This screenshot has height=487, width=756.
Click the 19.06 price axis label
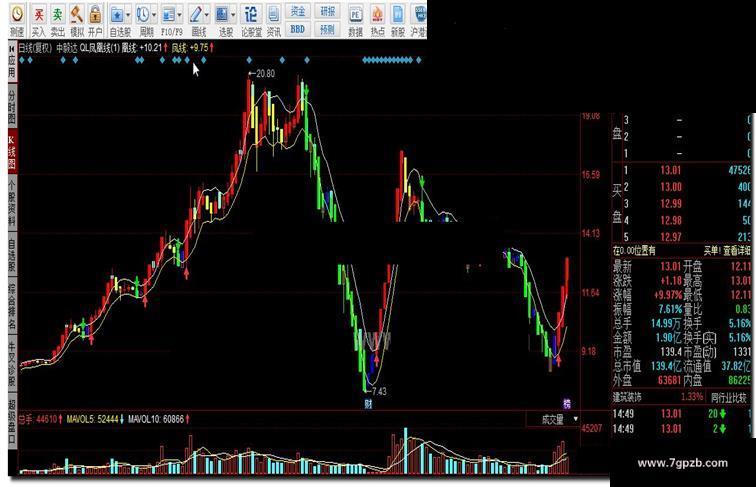(x=591, y=116)
